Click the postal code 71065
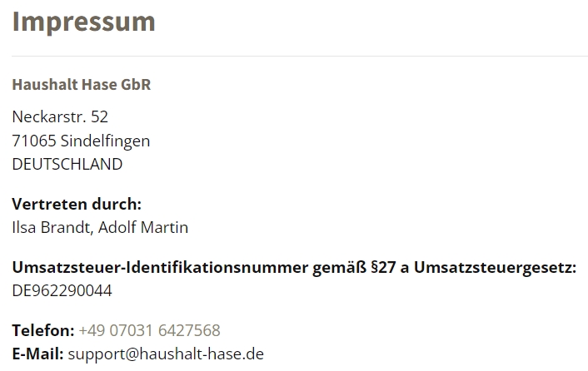Viewport: 588px width, 371px height. 34,141
